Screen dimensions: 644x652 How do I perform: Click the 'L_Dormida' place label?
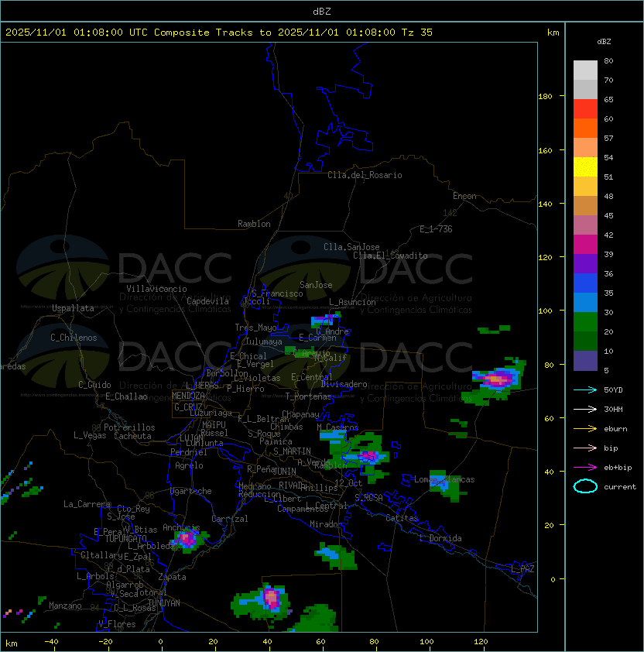440,538
